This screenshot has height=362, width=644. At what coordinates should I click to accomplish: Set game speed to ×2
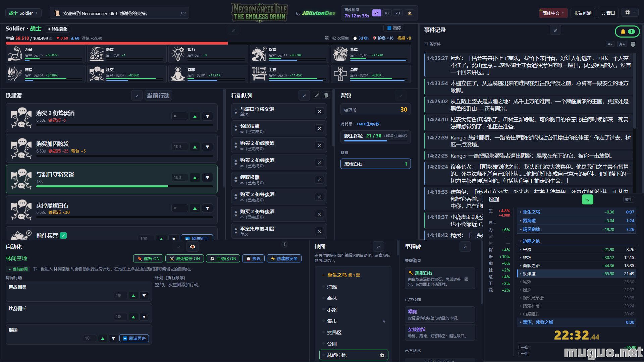tap(387, 13)
